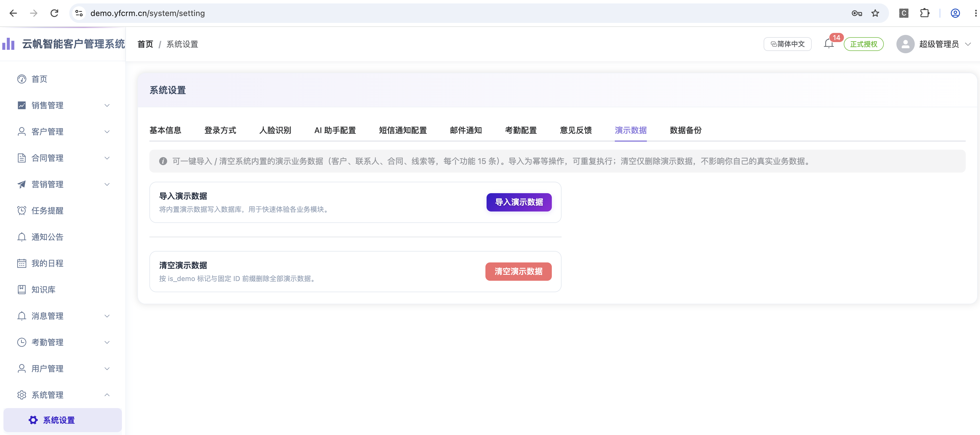
Task: Click the 我的日程 calendar icon
Action: pyautogui.click(x=22, y=263)
